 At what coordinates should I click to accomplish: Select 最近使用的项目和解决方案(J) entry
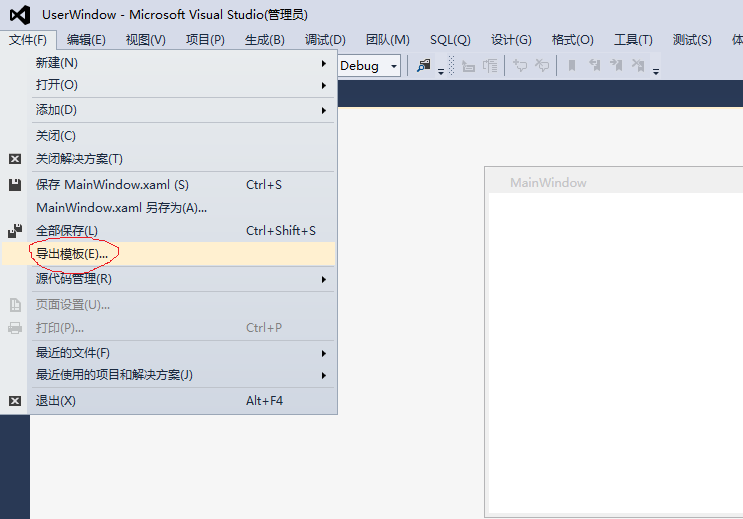pyautogui.click(x=169, y=375)
